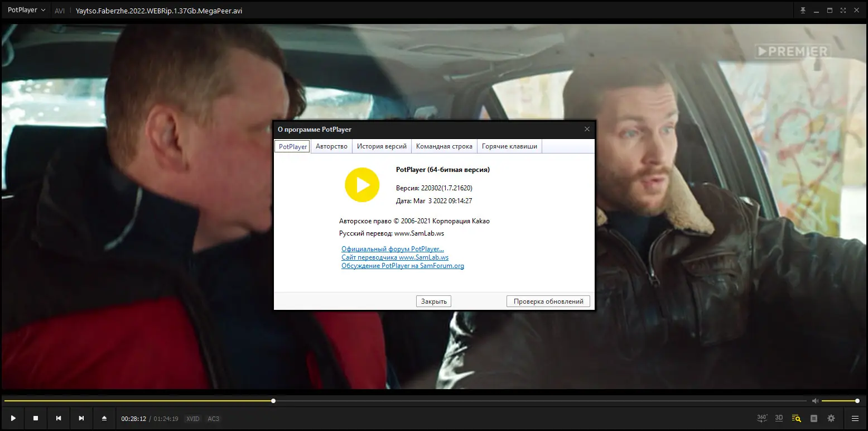Show the playlist panel icon
868x431 pixels.
pos(814,418)
